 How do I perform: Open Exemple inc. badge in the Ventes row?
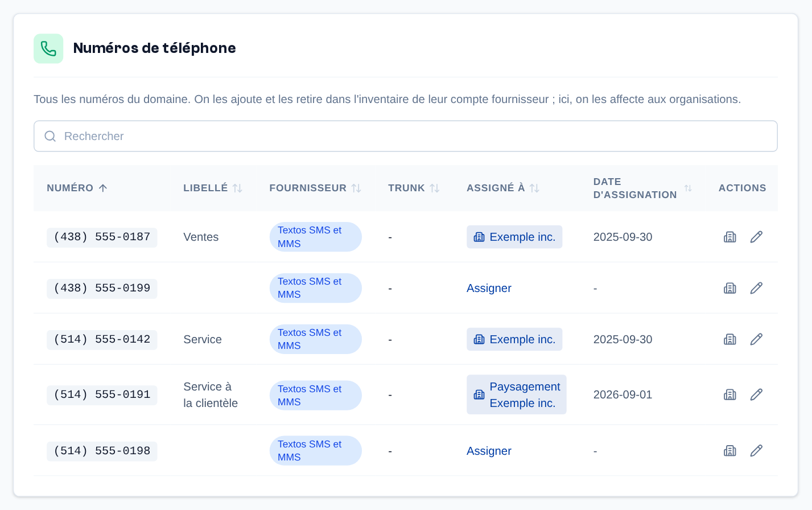(x=514, y=237)
